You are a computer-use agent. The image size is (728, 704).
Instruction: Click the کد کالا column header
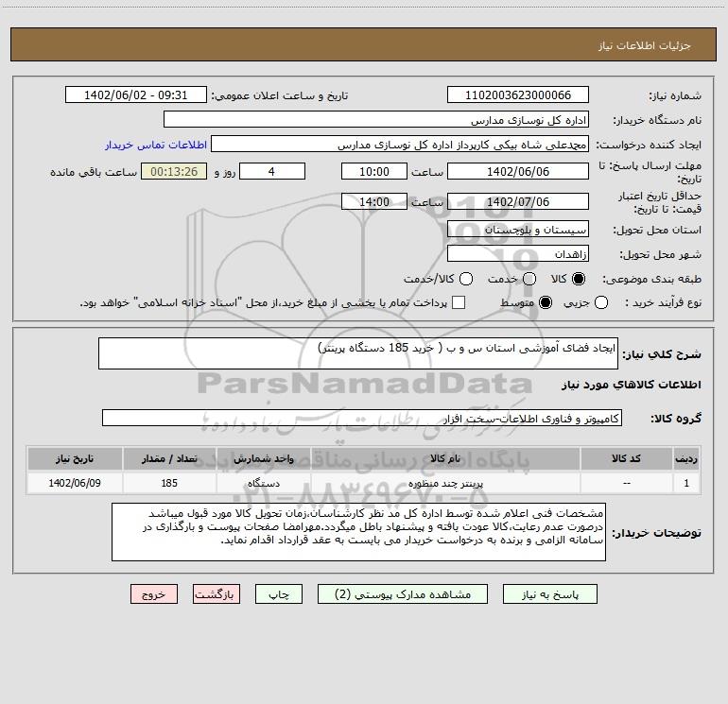[x=626, y=458]
